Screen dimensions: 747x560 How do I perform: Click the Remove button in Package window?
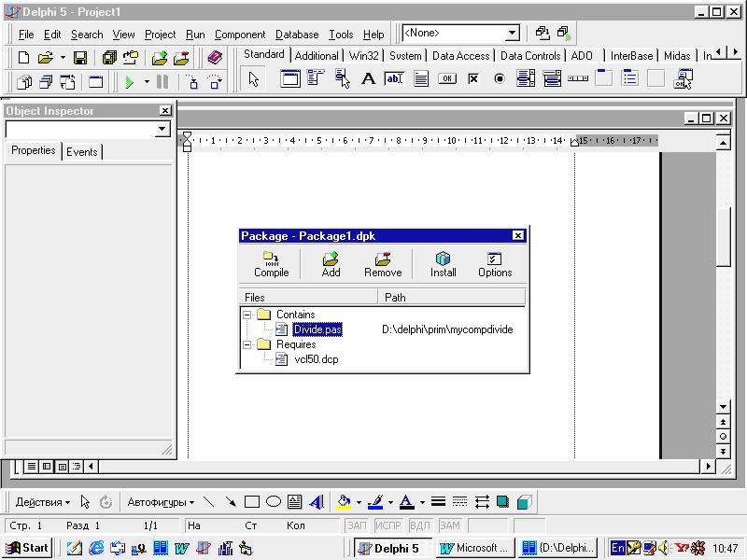(x=383, y=265)
